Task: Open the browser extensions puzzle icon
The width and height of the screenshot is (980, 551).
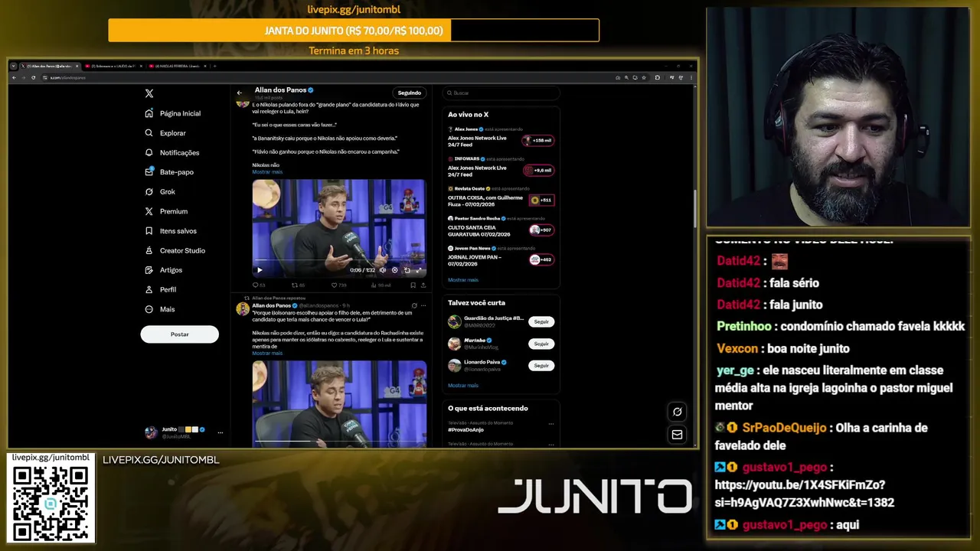Action: pyautogui.click(x=657, y=77)
